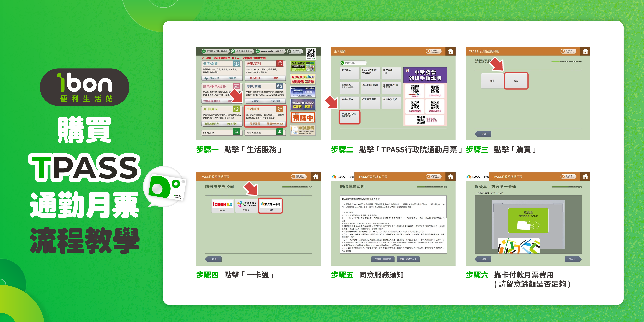
Task: Tap the 公共事業載具 QR code
Action: pos(435,90)
